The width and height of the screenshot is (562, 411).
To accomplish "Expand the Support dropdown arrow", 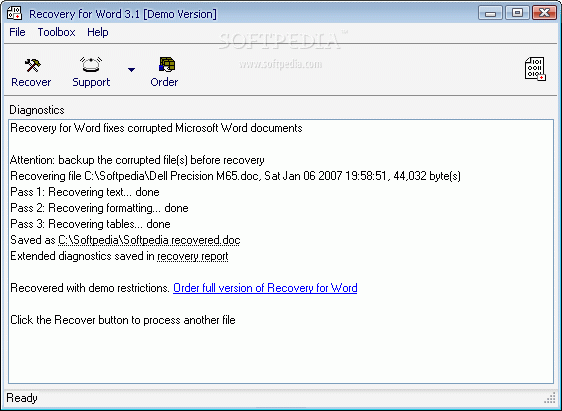I will pos(131,70).
